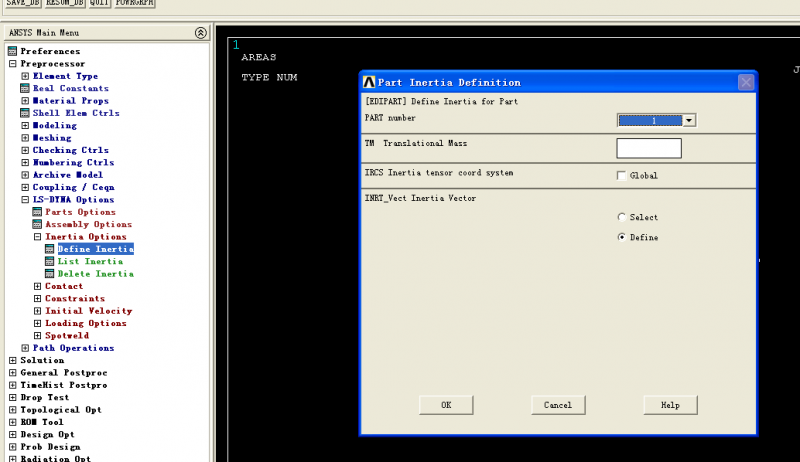
Task: Open the PART number dropdown
Action: click(689, 121)
